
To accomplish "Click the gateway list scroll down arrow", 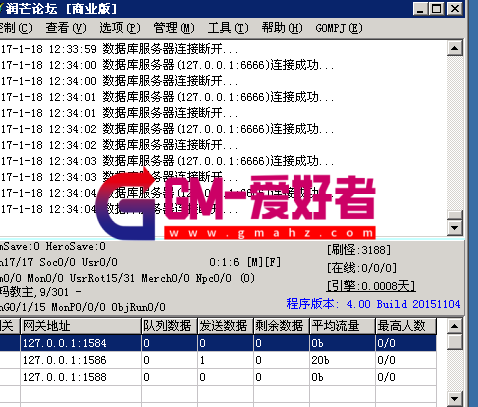I will [x=455, y=399].
